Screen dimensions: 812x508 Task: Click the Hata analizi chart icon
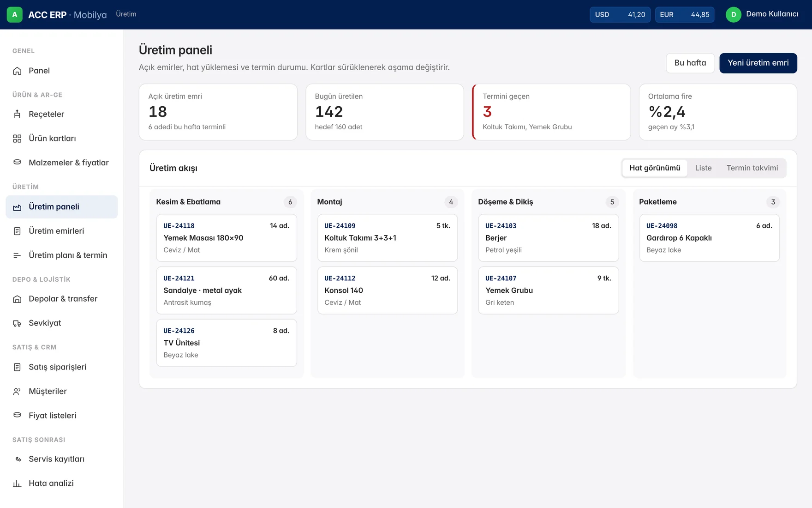[17, 484]
